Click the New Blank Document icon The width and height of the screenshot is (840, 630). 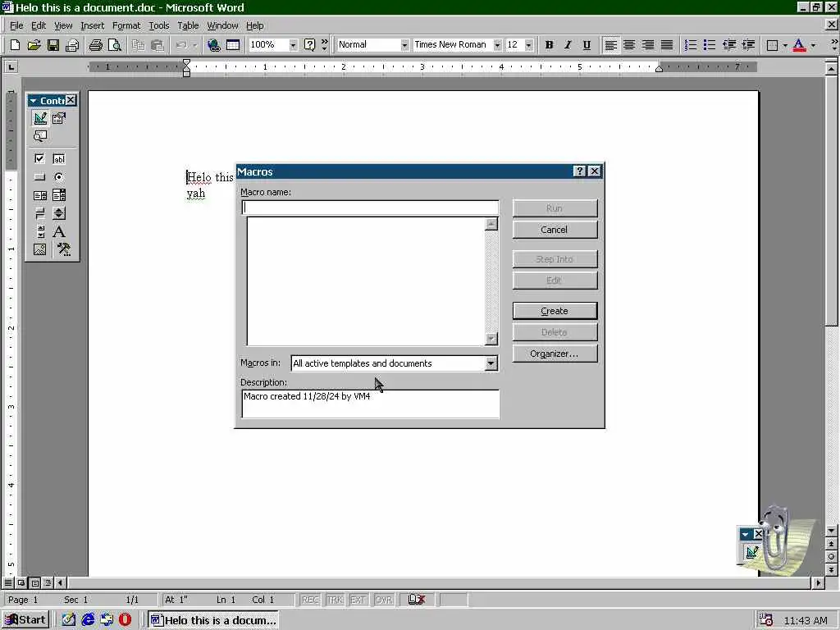(x=15, y=45)
